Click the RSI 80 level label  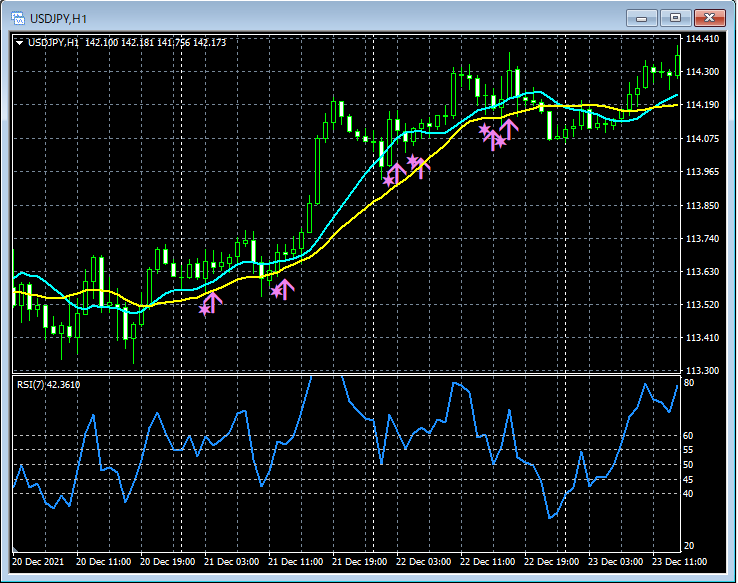coord(689,383)
